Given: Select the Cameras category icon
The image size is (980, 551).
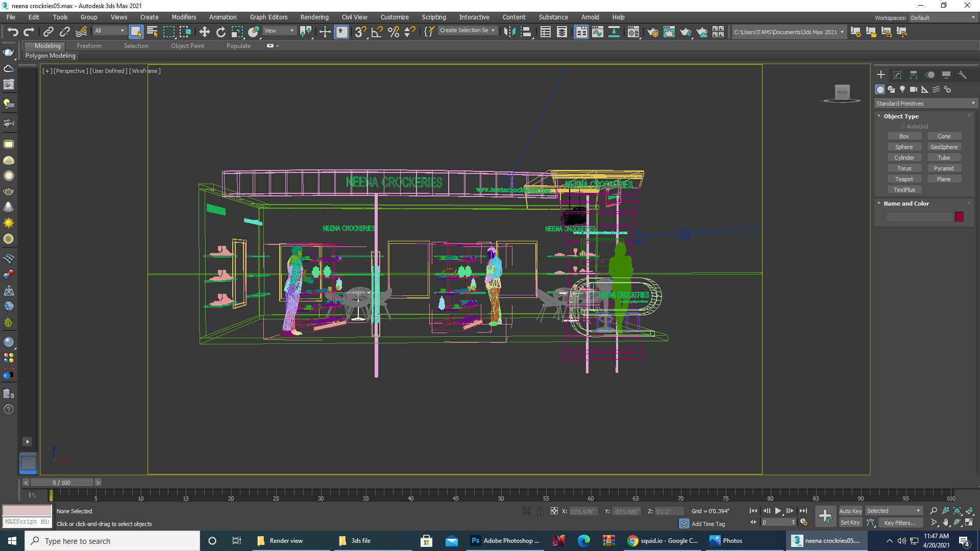Looking at the screenshot, I should point(914,89).
